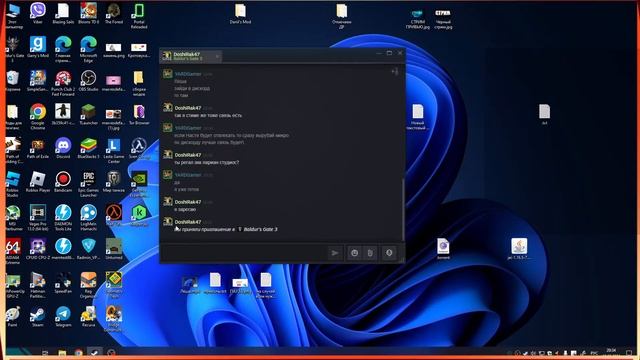Screen dimensions: 640x360
Task: Click Chrome button on the taskbar
Action: pos(78,353)
